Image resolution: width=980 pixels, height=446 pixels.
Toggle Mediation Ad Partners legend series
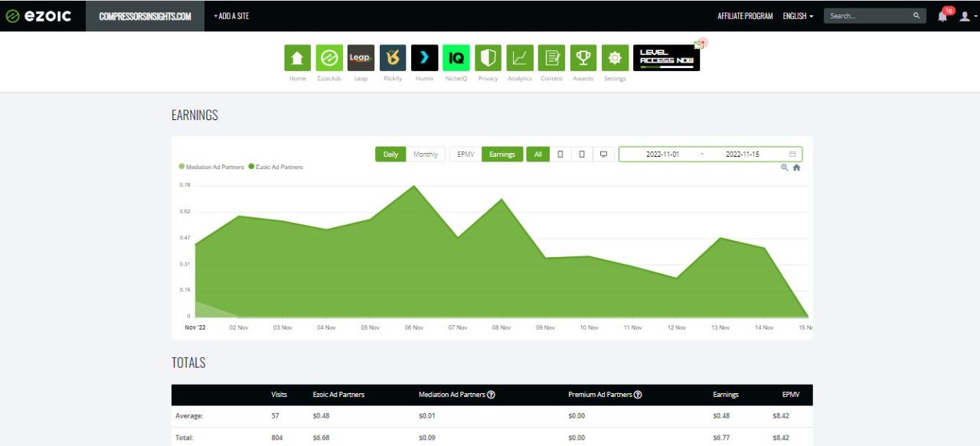tap(211, 167)
